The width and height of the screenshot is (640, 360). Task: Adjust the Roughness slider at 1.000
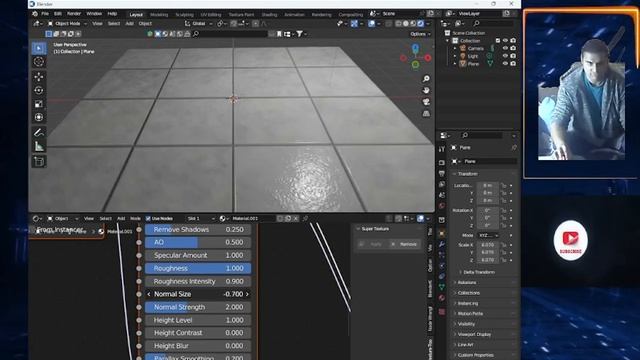(198, 268)
